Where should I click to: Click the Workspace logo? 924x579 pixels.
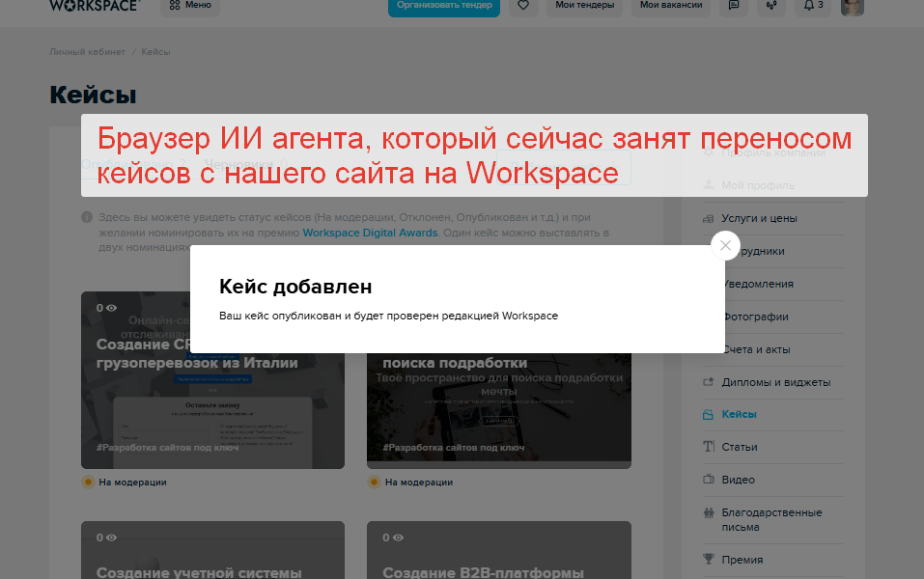(x=95, y=5)
